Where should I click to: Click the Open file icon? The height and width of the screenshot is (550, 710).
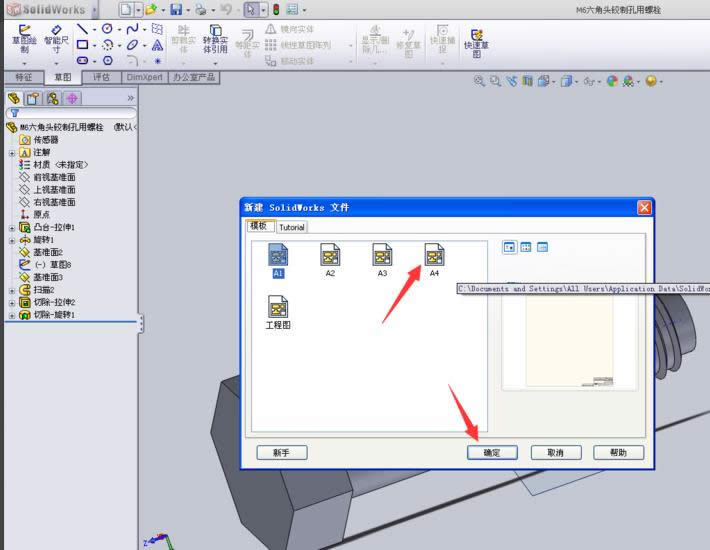tap(151, 10)
